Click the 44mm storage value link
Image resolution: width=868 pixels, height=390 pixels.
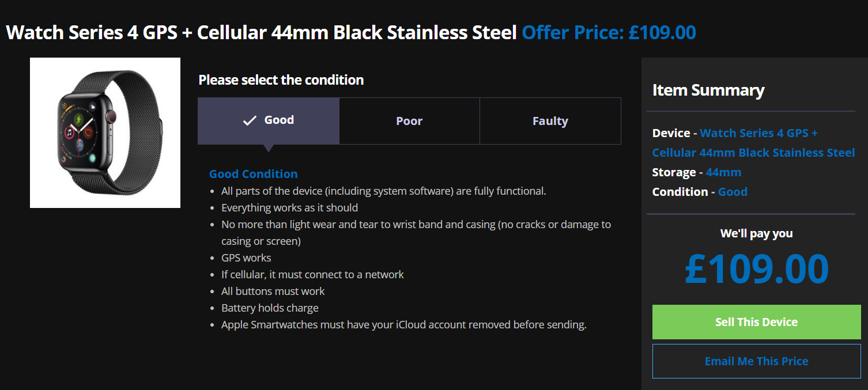click(x=723, y=172)
